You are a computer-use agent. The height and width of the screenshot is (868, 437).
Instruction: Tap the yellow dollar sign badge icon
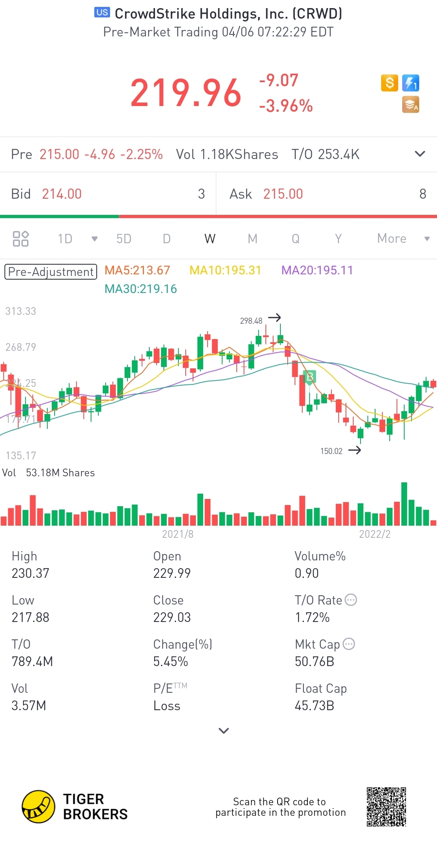click(389, 83)
